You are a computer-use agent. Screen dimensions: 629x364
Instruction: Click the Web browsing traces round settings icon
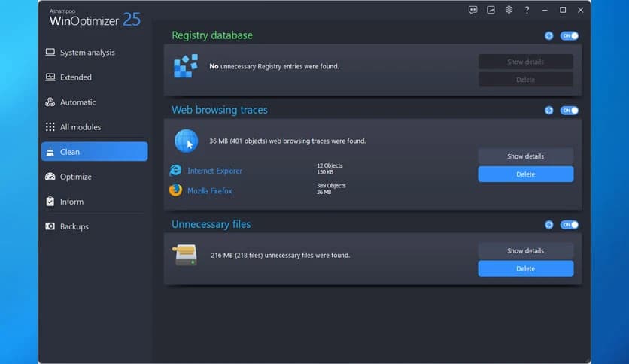coord(549,111)
